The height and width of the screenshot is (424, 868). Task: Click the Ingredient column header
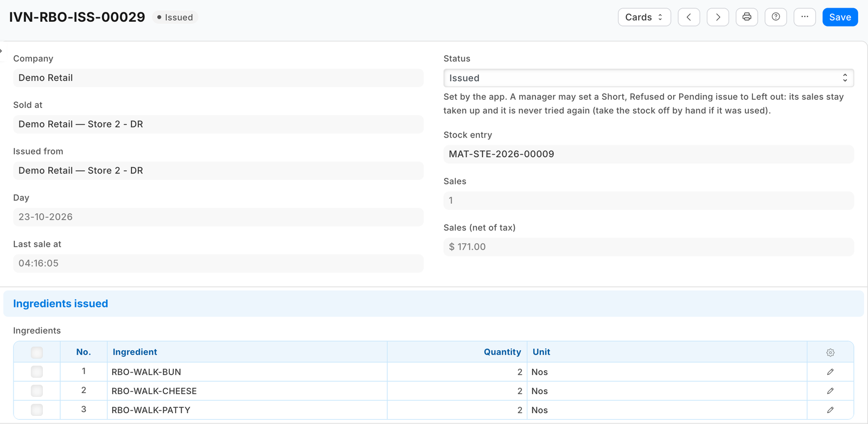tap(135, 352)
